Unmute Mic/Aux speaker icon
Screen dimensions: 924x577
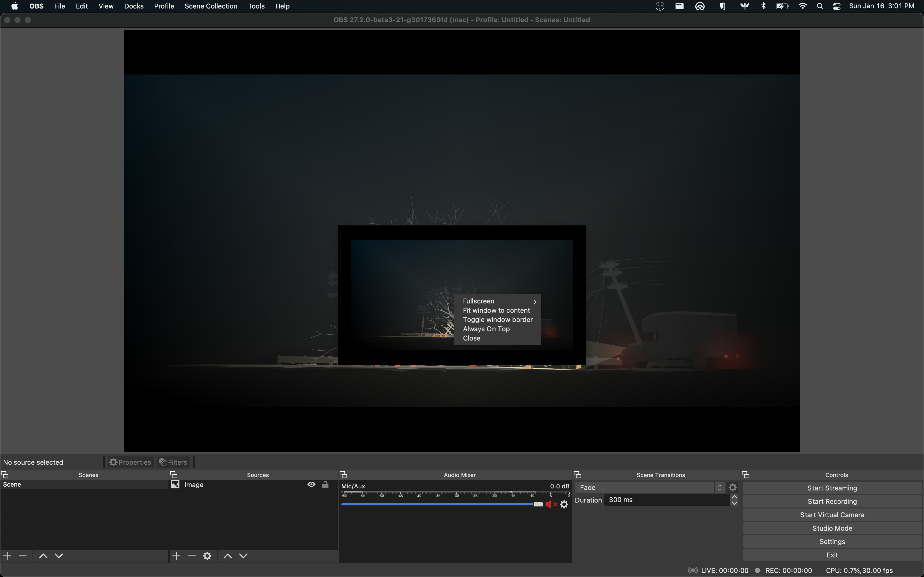(x=549, y=505)
